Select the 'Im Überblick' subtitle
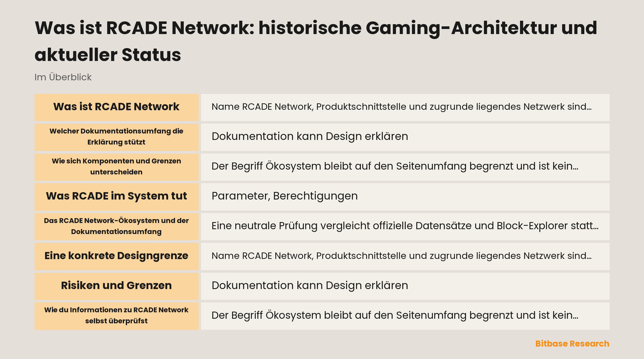 63,77
